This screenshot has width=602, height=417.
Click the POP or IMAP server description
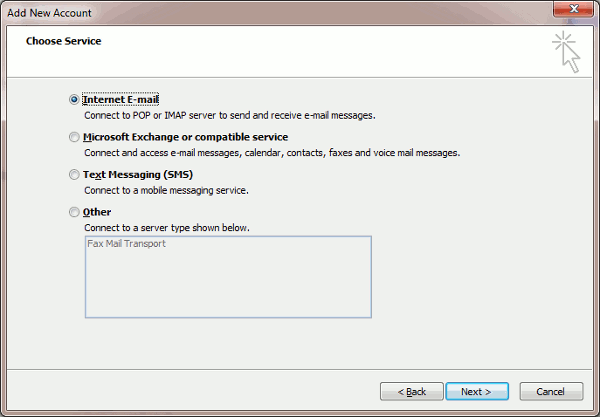pyautogui.click(x=229, y=115)
